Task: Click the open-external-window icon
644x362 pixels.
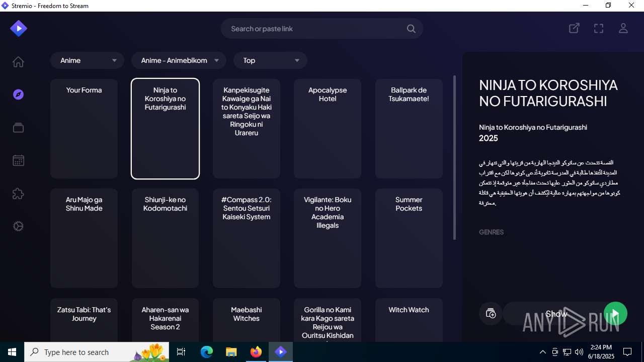Action: 574,29
